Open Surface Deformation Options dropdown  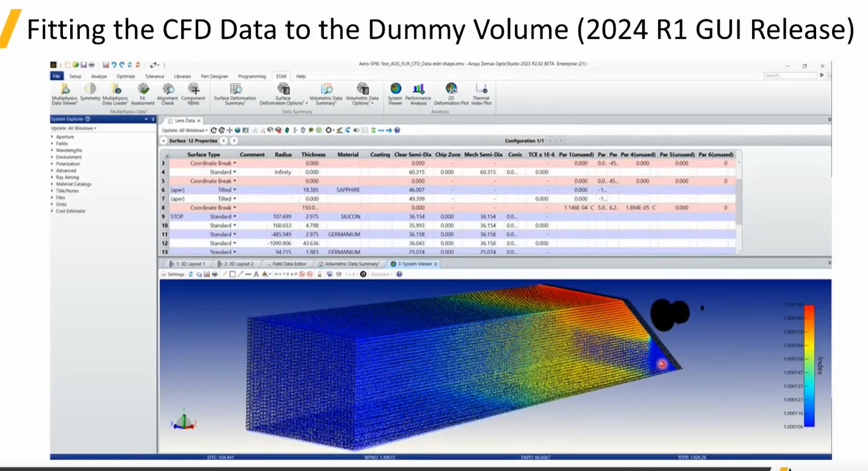(284, 95)
